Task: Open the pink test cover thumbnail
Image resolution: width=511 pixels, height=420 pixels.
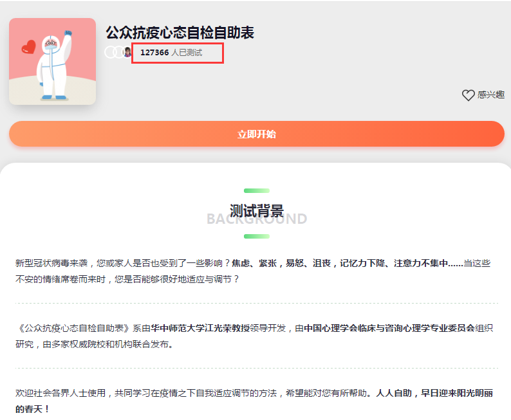Action: click(52, 61)
